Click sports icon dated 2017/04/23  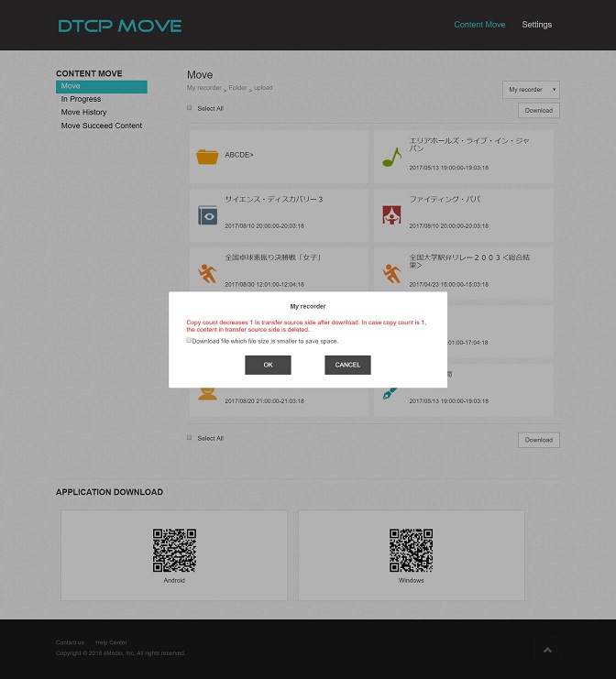(391, 273)
